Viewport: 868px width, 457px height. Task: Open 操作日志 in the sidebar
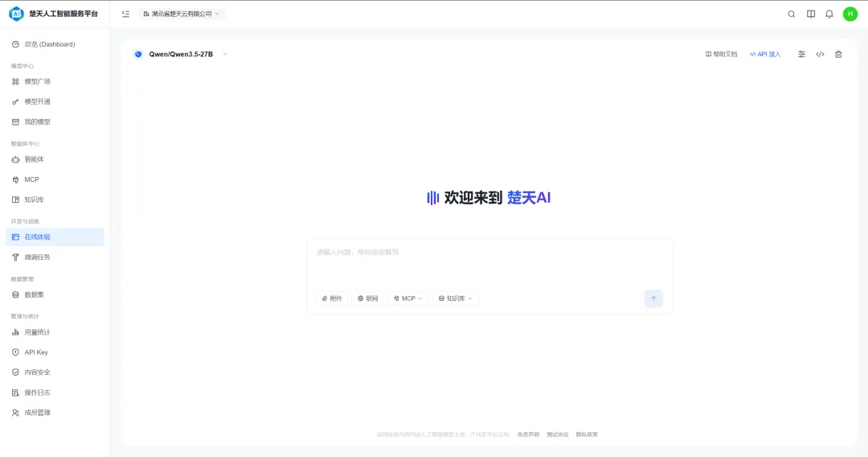(x=55, y=393)
